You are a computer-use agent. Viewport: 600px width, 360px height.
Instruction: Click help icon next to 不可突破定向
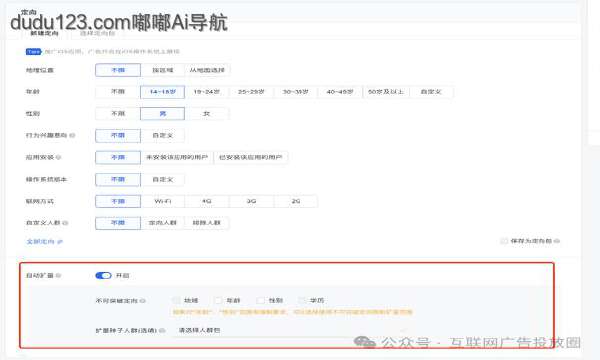tap(143, 301)
